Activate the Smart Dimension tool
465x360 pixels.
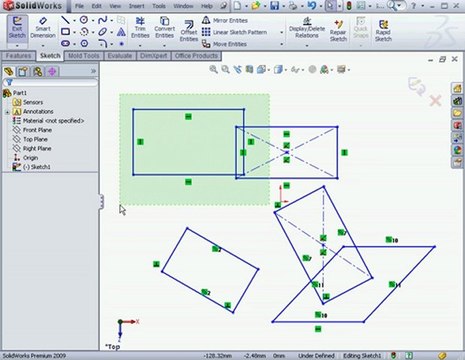[x=43, y=29]
